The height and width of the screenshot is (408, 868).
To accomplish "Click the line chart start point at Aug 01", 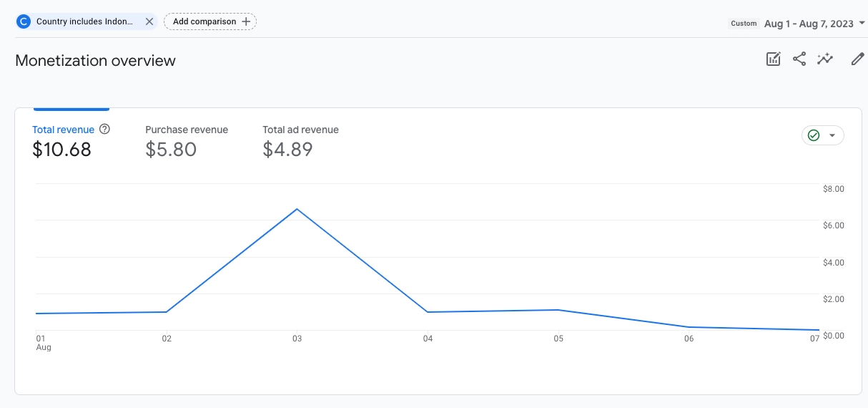I will tap(36, 314).
